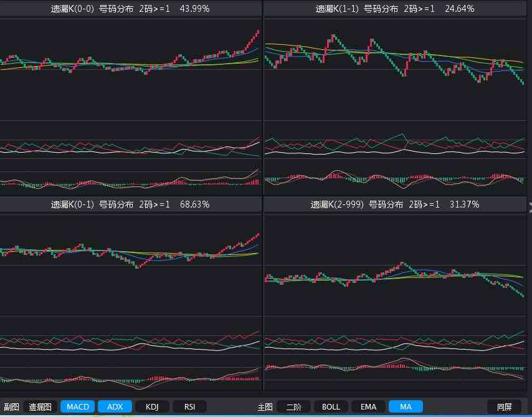This screenshot has width=532, height=417.
Task: Enable the 二阶 main chart option
Action: (293, 406)
